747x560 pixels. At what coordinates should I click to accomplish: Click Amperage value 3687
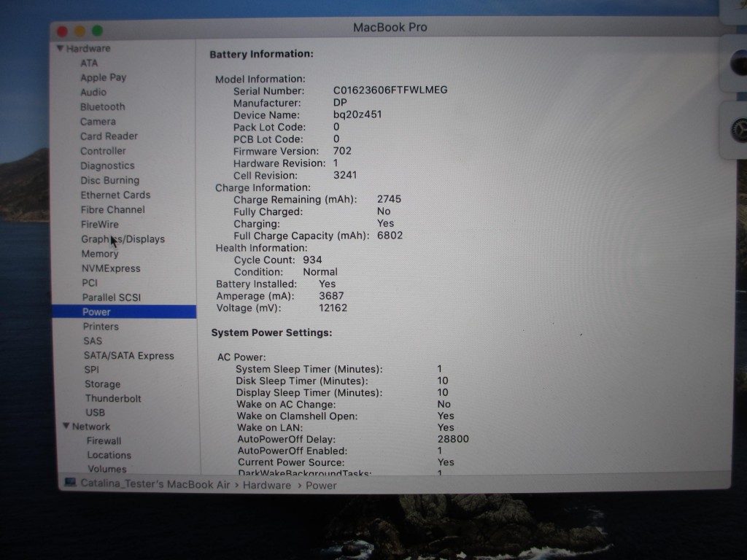point(331,296)
